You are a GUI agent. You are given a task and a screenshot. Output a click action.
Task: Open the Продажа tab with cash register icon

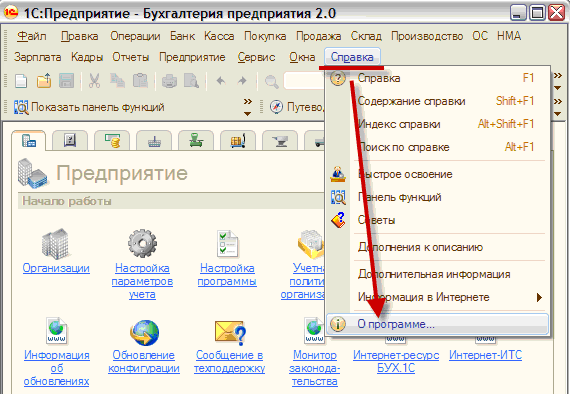[196, 140]
